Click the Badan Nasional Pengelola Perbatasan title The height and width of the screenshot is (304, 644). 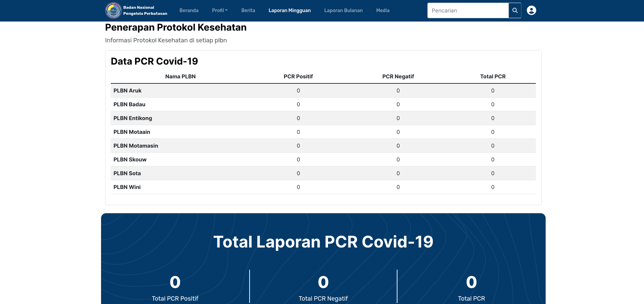[145, 10]
